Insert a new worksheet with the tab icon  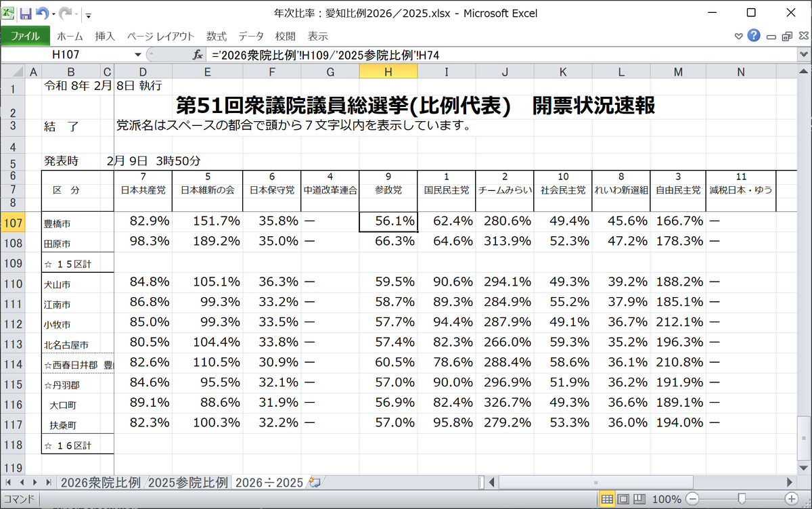pos(313,482)
